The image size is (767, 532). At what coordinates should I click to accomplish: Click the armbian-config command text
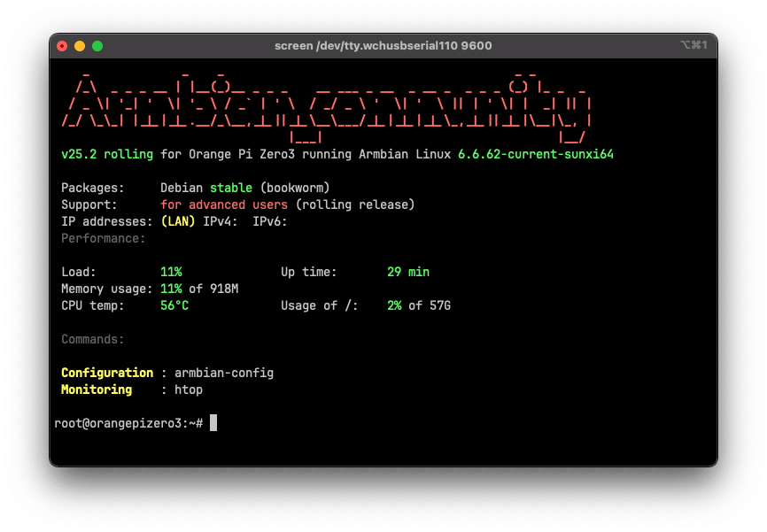(225, 373)
